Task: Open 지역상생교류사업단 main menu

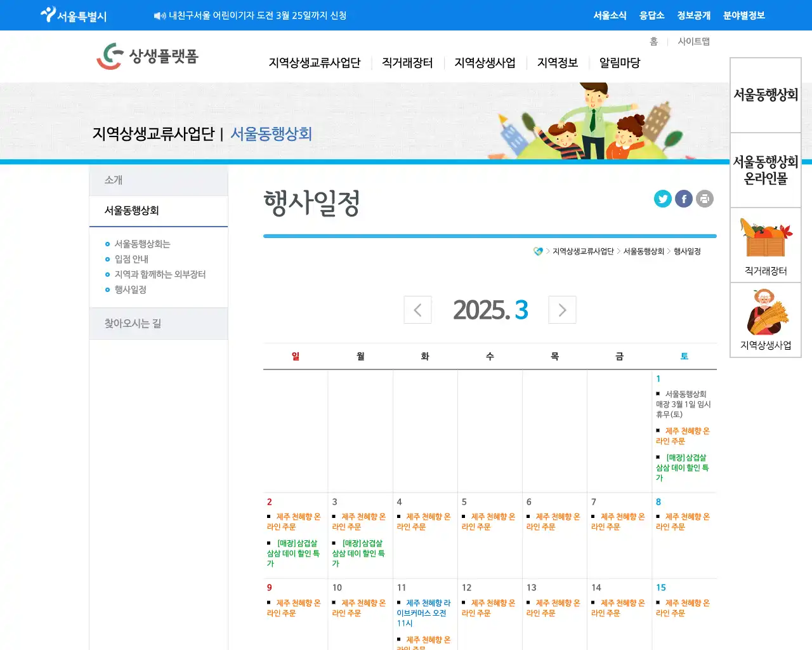Action: point(315,63)
